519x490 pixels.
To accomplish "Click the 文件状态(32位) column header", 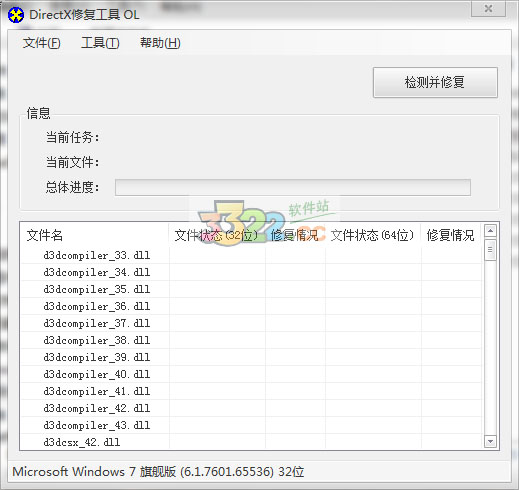I will point(217,235).
